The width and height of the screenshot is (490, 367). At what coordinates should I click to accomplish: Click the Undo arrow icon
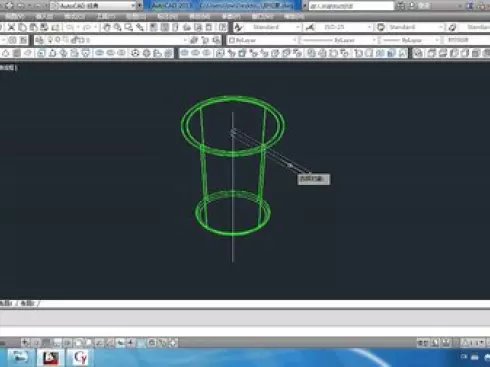click(70, 27)
